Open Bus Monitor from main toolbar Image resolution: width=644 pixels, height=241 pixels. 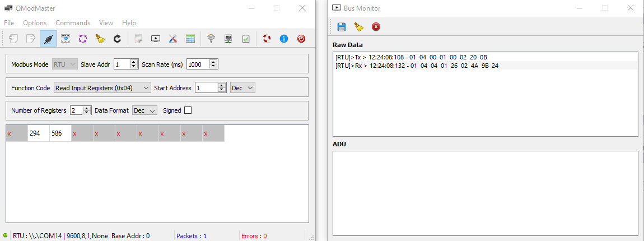(156, 39)
